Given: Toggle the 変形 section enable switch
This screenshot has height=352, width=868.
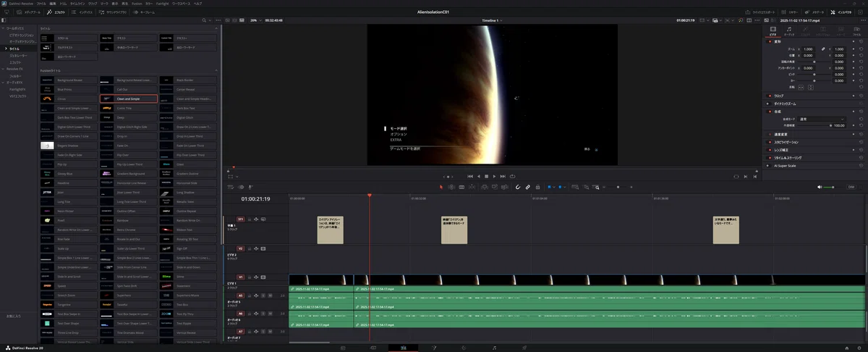Looking at the screenshot, I should pos(769,41).
